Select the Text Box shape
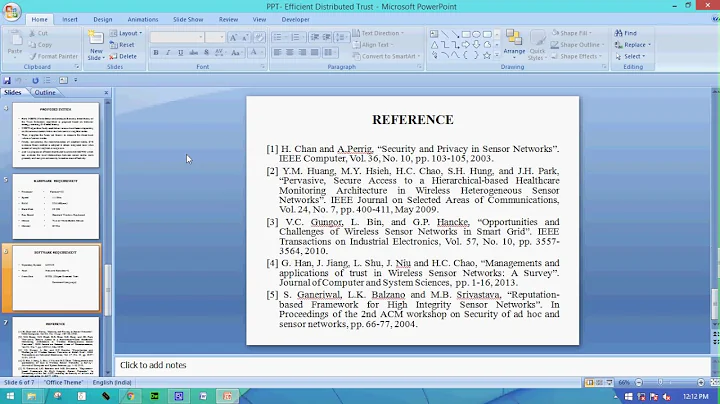The width and height of the screenshot is (720, 404). click(434, 34)
